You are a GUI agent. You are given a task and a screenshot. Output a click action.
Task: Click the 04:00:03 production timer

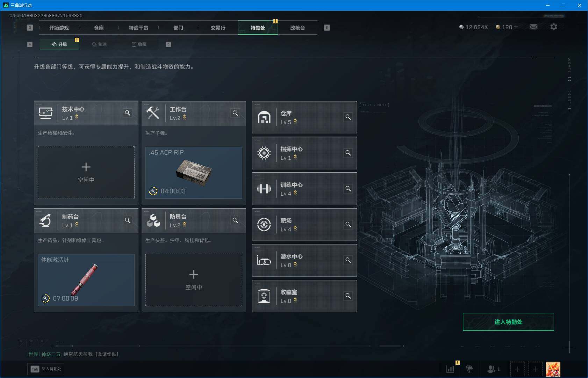point(173,191)
